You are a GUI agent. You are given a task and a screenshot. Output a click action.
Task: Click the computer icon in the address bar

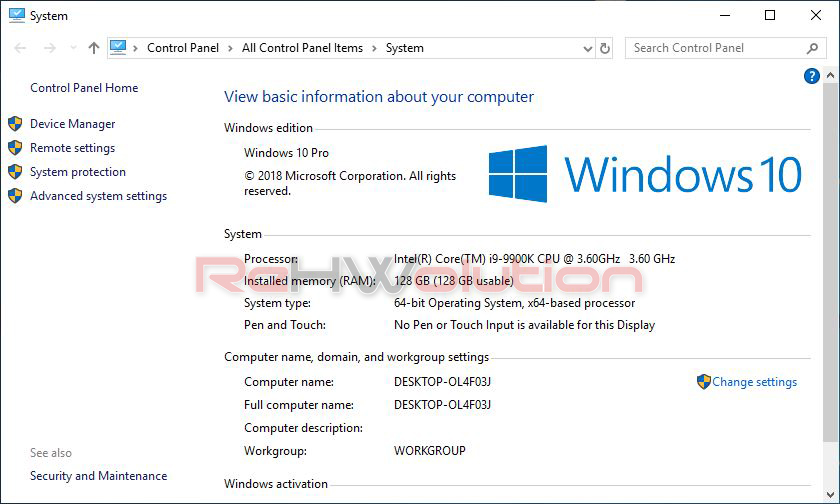click(119, 47)
